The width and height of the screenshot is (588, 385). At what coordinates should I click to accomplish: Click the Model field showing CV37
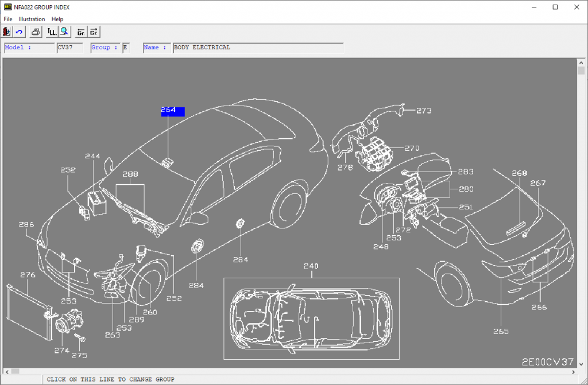coord(69,47)
